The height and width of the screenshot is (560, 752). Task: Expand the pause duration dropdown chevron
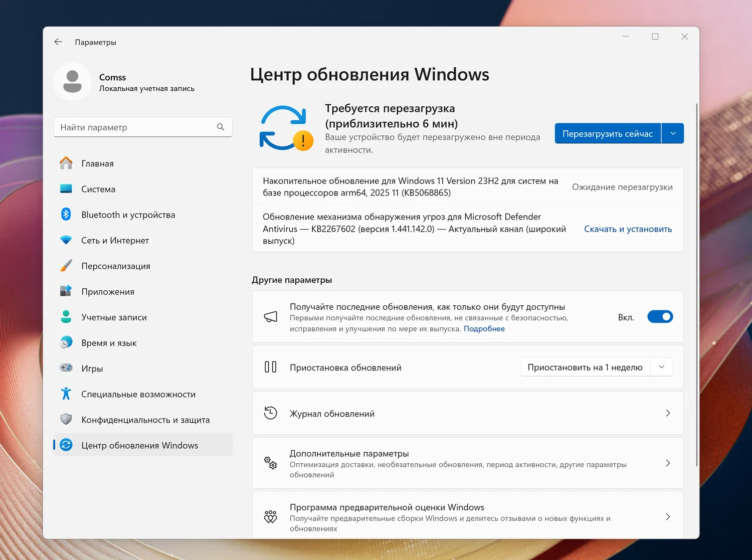coord(662,367)
